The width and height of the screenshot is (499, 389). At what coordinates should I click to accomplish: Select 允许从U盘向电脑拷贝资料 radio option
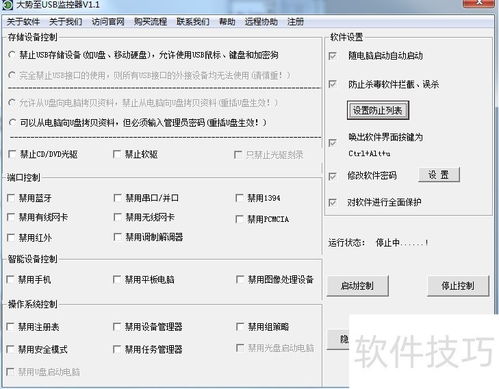click(x=12, y=103)
